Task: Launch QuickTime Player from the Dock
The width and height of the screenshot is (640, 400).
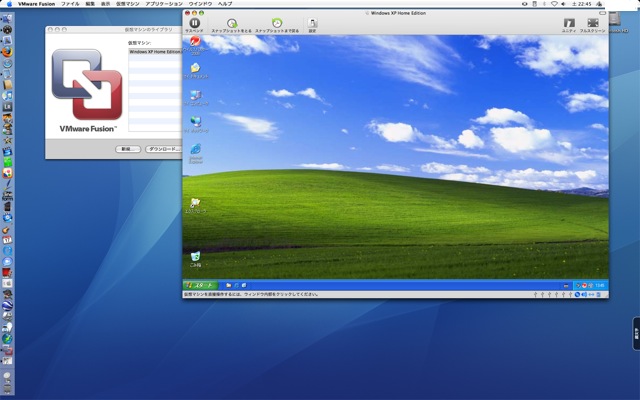Action: pos(7,251)
